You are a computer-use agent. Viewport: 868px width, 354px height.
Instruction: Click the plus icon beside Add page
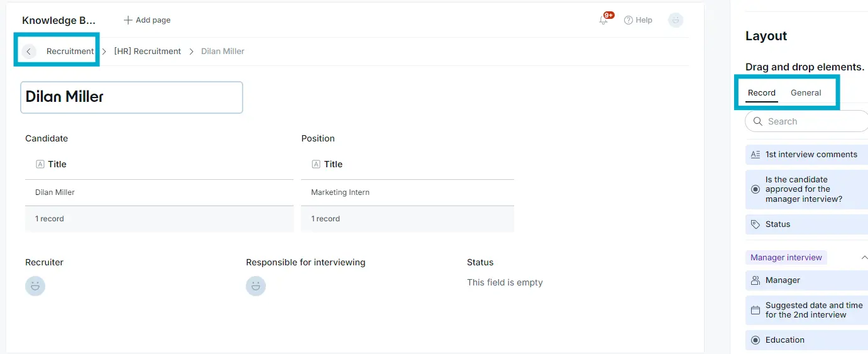pos(128,20)
